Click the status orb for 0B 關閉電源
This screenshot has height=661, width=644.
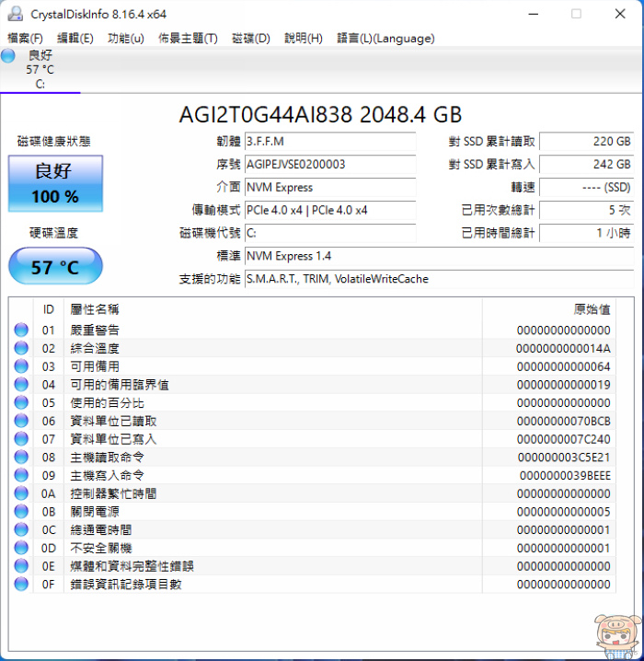21,512
